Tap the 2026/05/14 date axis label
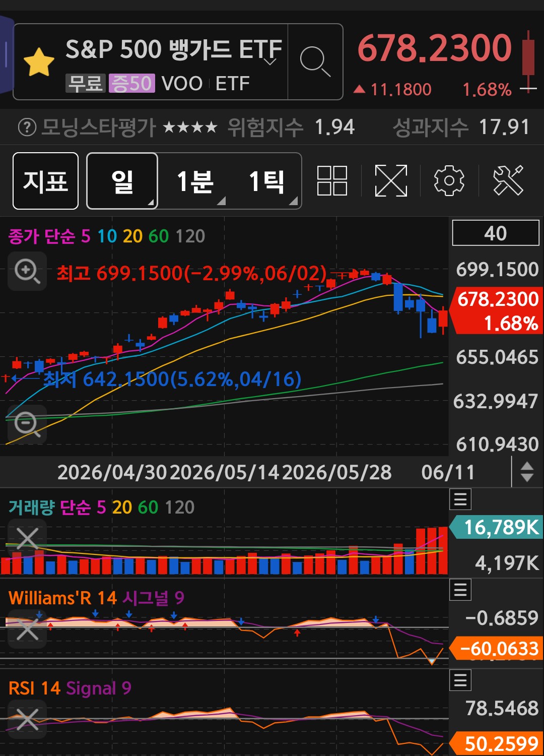The width and height of the screenshot is (544, 756). [224, 472]
